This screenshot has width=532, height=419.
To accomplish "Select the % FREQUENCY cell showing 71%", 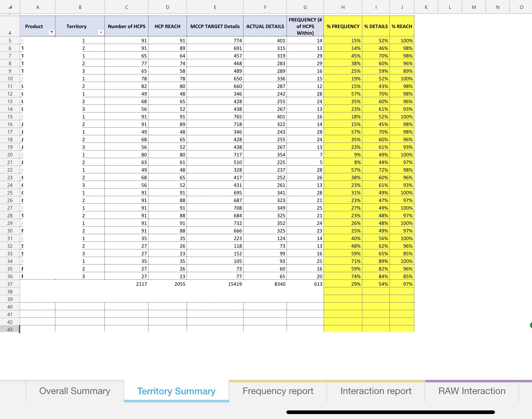I will click(343, 261).
